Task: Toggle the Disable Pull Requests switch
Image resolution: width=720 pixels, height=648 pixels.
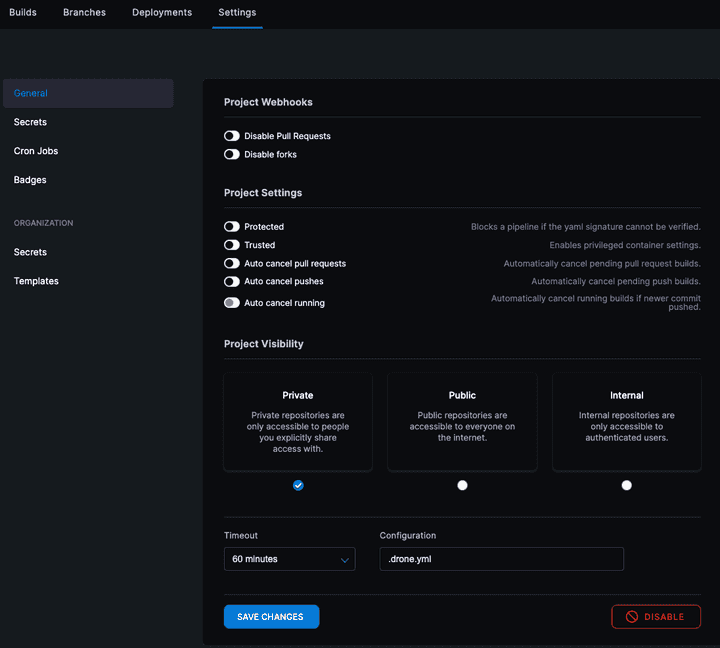Action: coord(232,136)
